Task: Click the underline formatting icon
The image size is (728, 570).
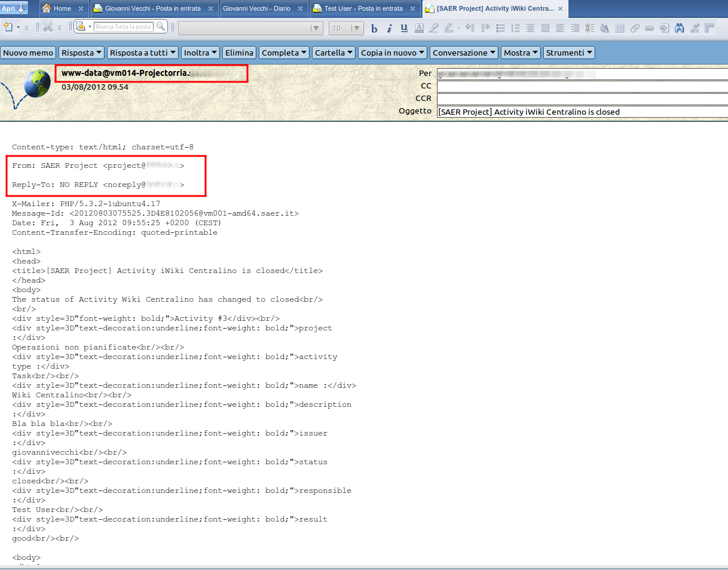Action: point(404,28)
